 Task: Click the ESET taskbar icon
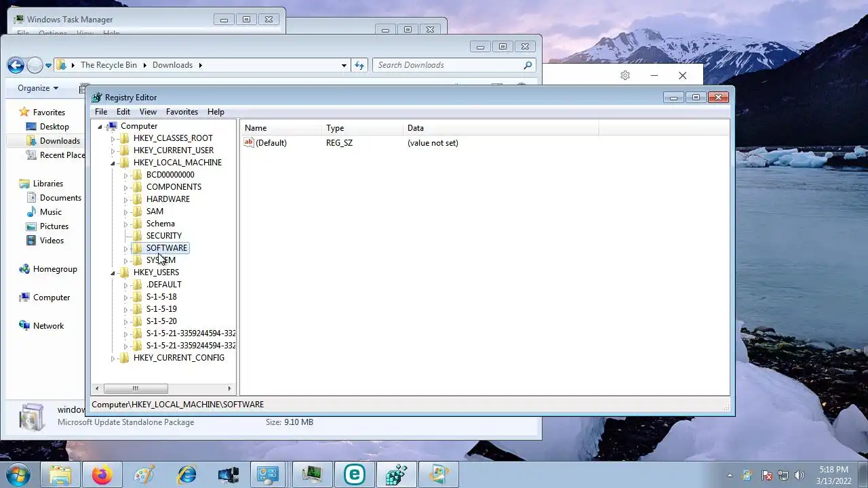(x=354, y=475)
